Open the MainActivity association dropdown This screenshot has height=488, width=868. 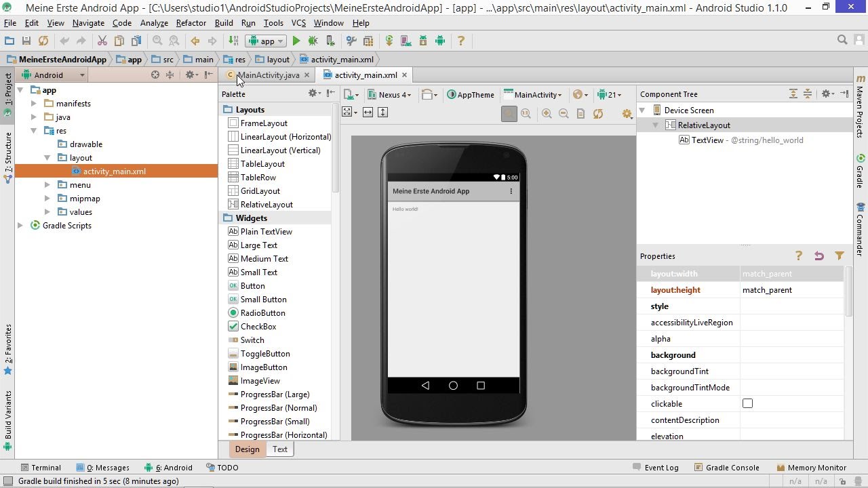533,94
